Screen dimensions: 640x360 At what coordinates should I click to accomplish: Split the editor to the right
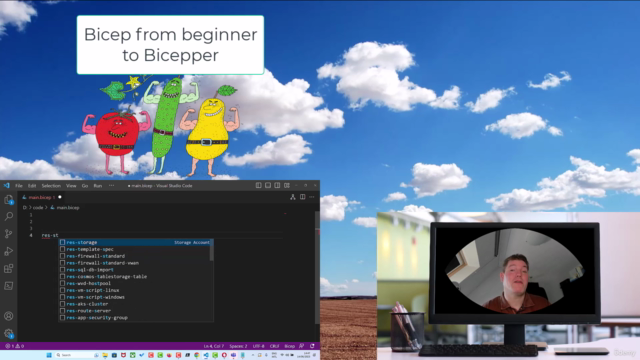[x=302, y=197]
